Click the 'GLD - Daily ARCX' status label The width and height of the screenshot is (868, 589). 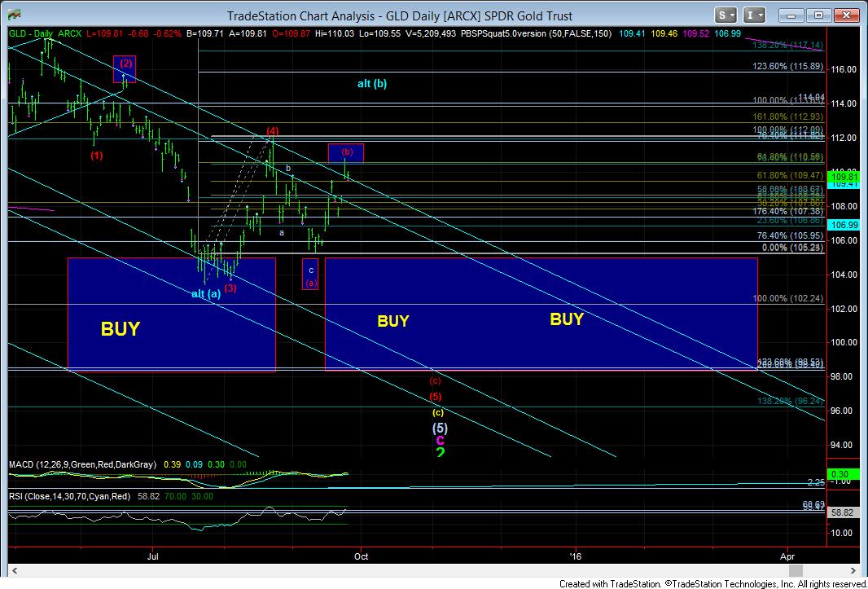coord(46,33)
